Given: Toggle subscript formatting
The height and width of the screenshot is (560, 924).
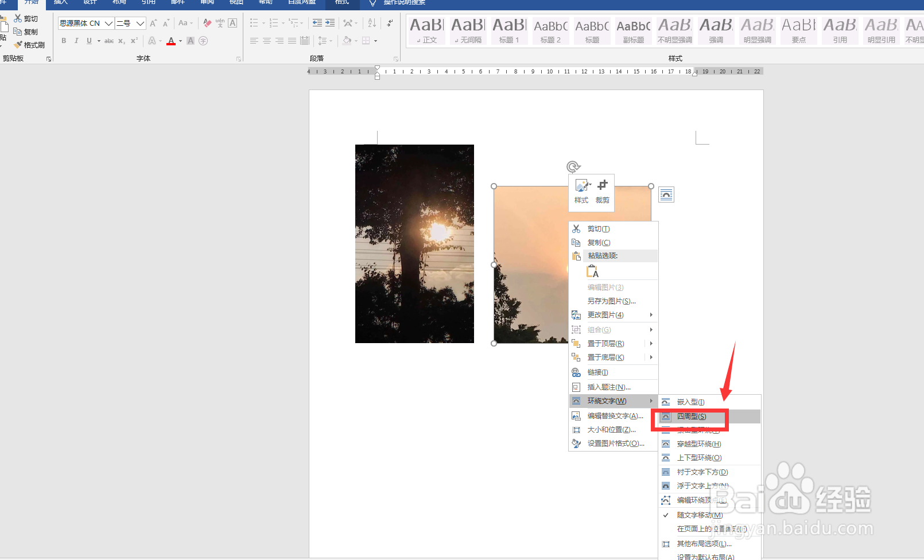Looking at the screenshot, I should coord(122,41).
